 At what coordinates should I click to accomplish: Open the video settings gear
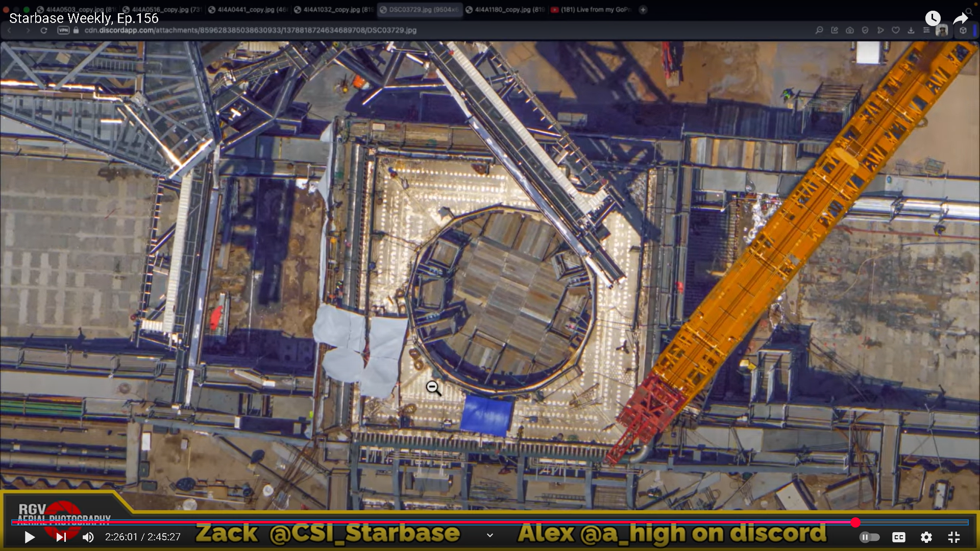[x=926, y=537]
